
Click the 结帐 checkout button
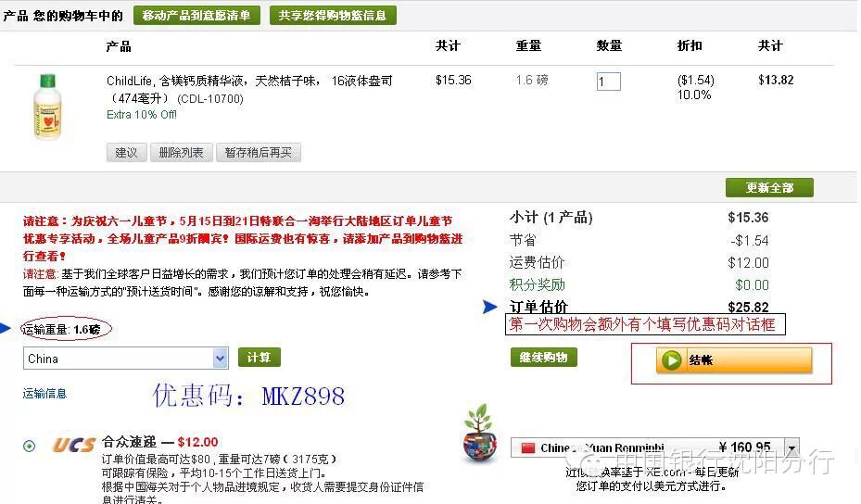[734, 360]
